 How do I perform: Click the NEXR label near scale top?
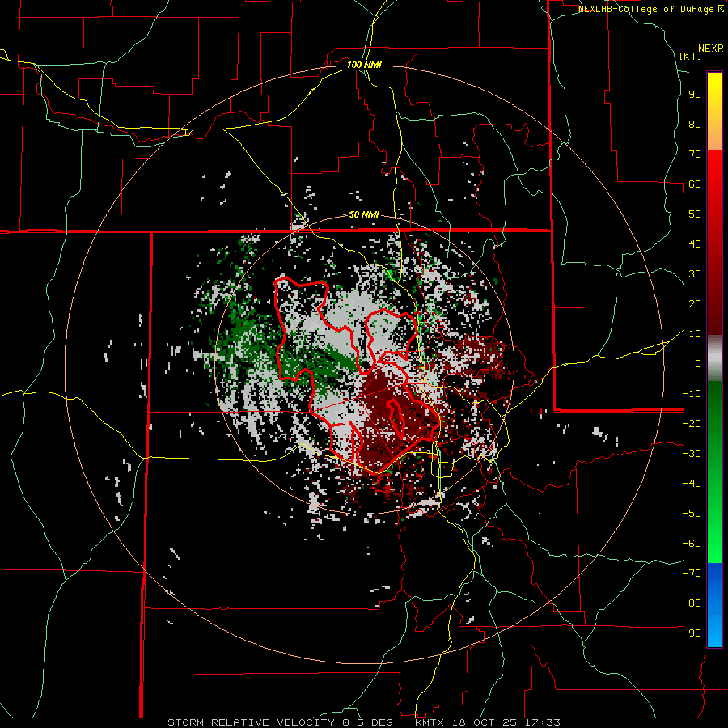[x=711, y=49]
